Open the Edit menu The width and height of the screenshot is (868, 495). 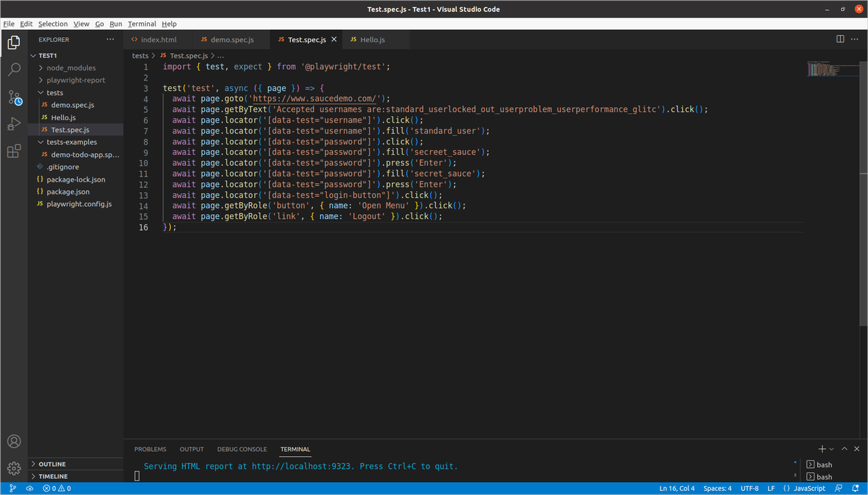(26, 24)
